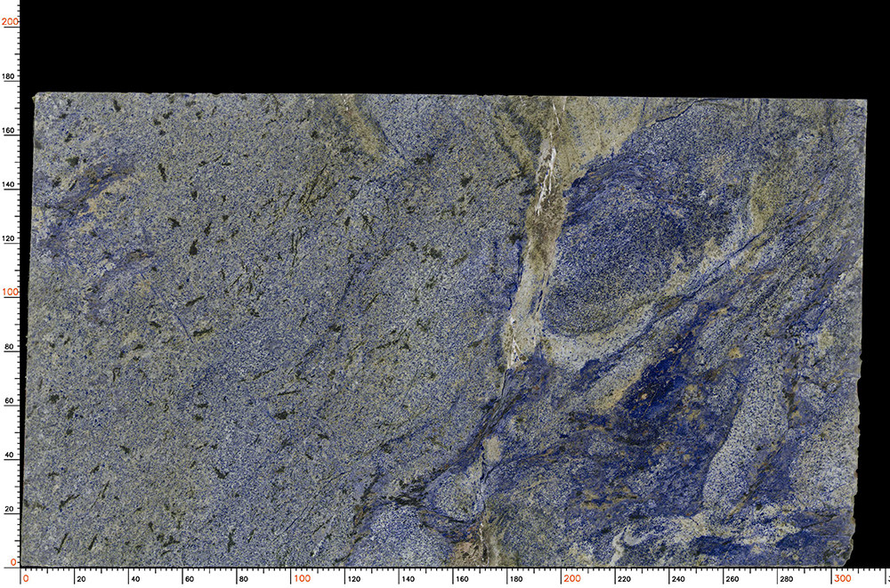The height and width of the screenshot is (588, 890).
Task: Click the 180 label on the vertical ruler
Action: [11, 77]
